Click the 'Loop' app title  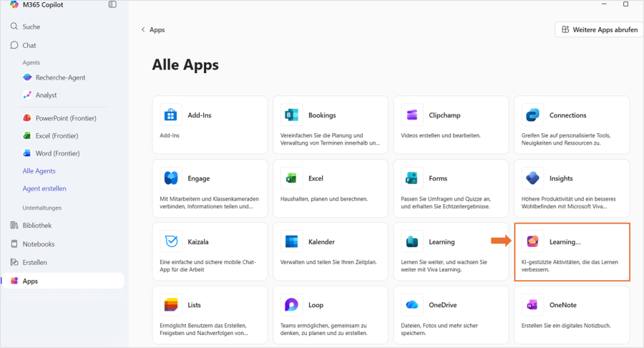(x=316, y=305)
